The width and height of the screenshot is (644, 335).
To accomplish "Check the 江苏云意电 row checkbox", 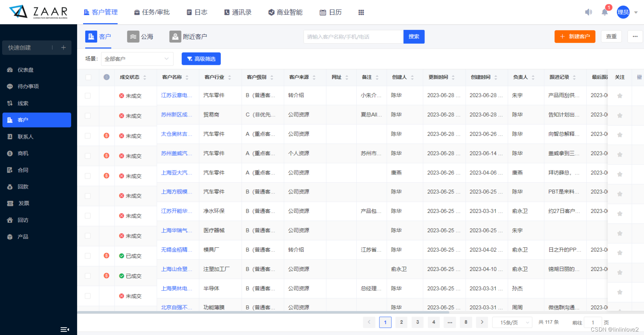I will 88,96.
